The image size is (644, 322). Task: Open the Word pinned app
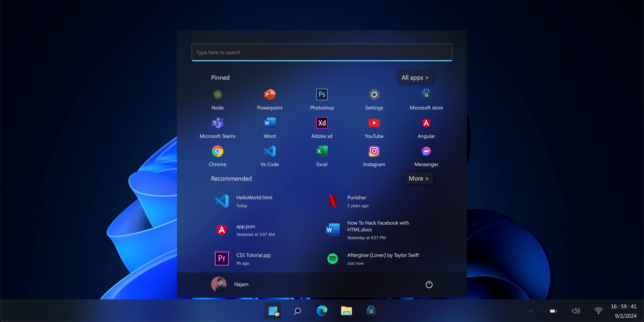(269, 128)
